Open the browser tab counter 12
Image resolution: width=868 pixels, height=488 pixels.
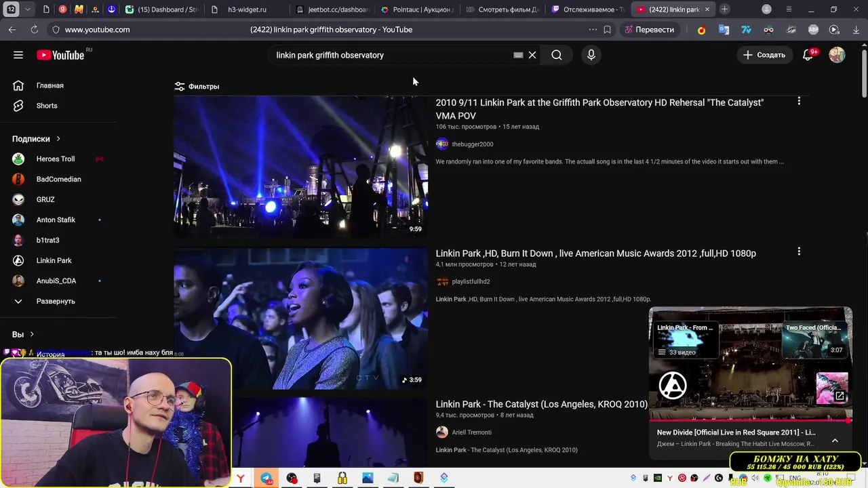point(12,9)
